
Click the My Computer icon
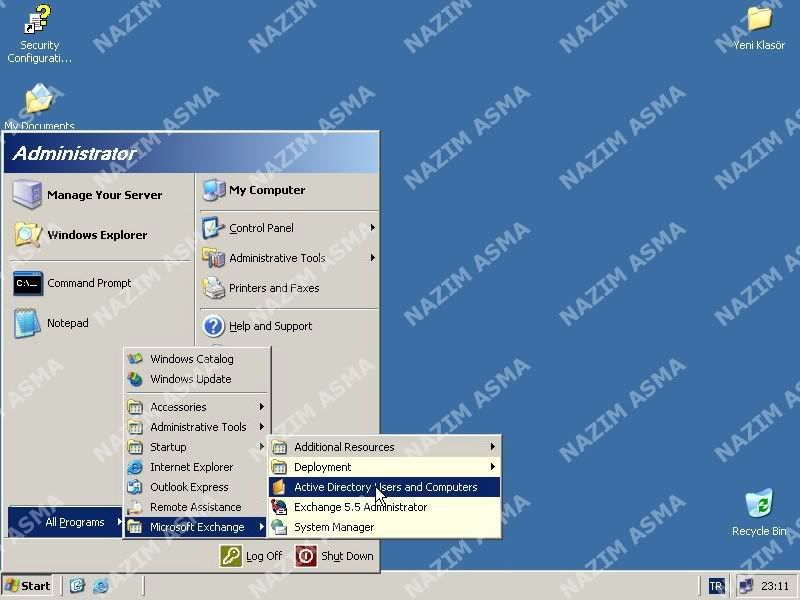213,190
